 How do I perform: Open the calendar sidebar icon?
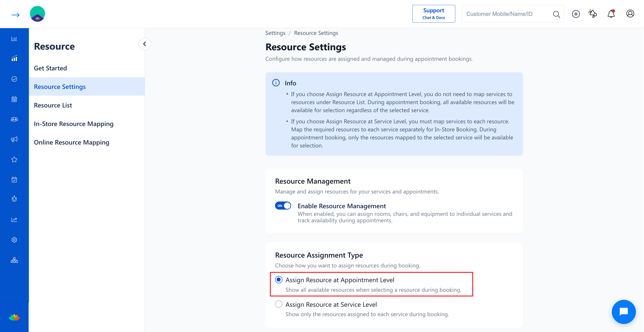point(14,99)
